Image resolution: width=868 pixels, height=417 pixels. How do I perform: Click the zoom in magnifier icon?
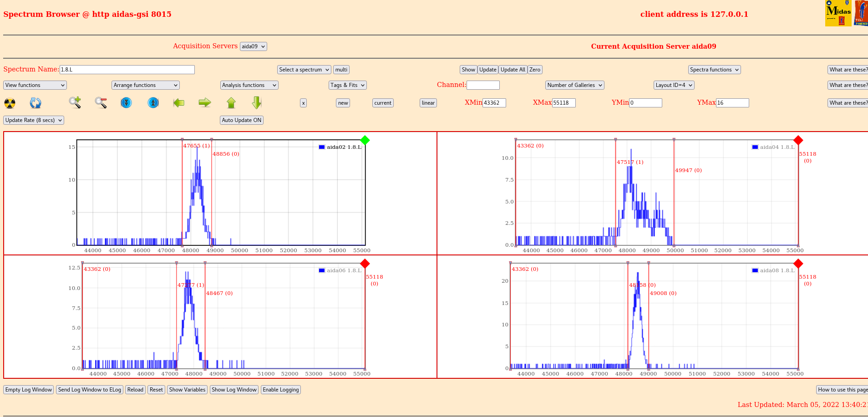click(x=75, y=102)
